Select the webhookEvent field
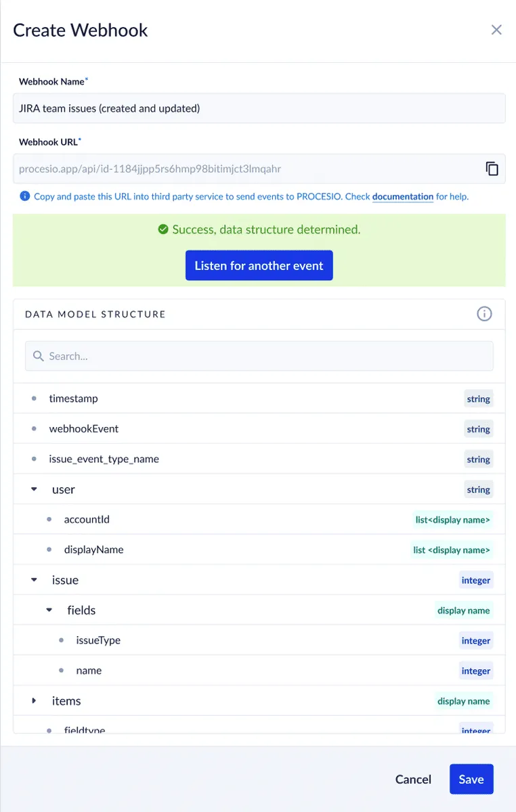The image size is (516, 812). pyautogui.click(x=83, y=429)
